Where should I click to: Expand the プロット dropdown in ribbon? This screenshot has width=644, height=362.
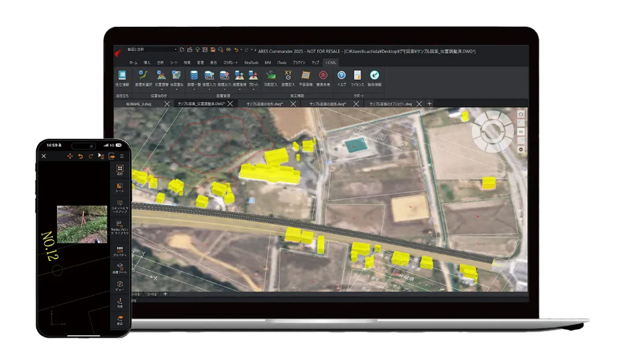254,90
